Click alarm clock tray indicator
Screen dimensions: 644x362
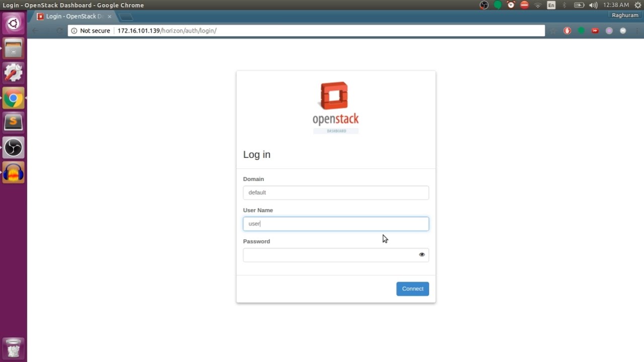[511, 5]
